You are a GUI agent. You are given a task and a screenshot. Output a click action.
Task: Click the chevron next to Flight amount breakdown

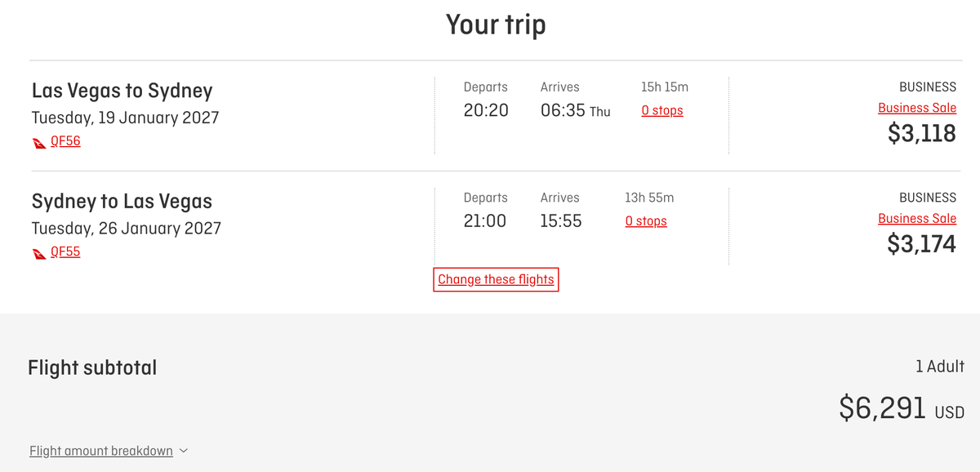pyautogui.click(x=184, y=450)
